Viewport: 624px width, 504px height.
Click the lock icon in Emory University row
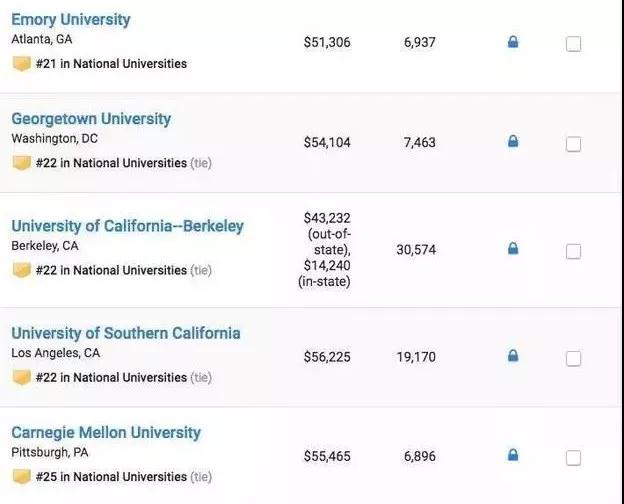click(x=513, y=42)
